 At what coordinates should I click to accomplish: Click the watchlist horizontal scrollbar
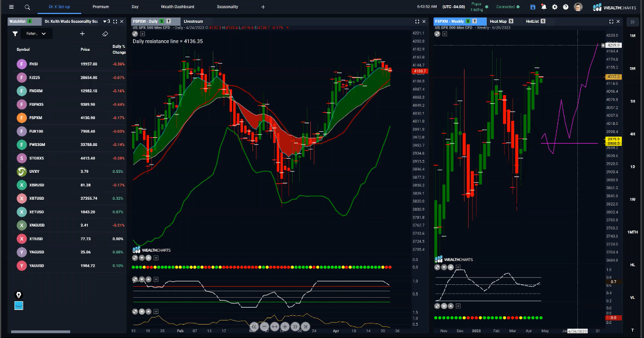(40, 332)
